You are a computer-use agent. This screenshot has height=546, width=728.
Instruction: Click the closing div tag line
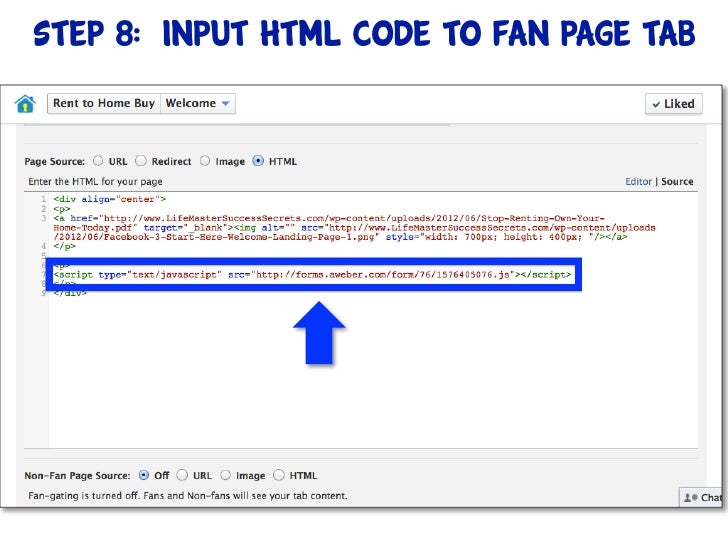click(70, 293)
